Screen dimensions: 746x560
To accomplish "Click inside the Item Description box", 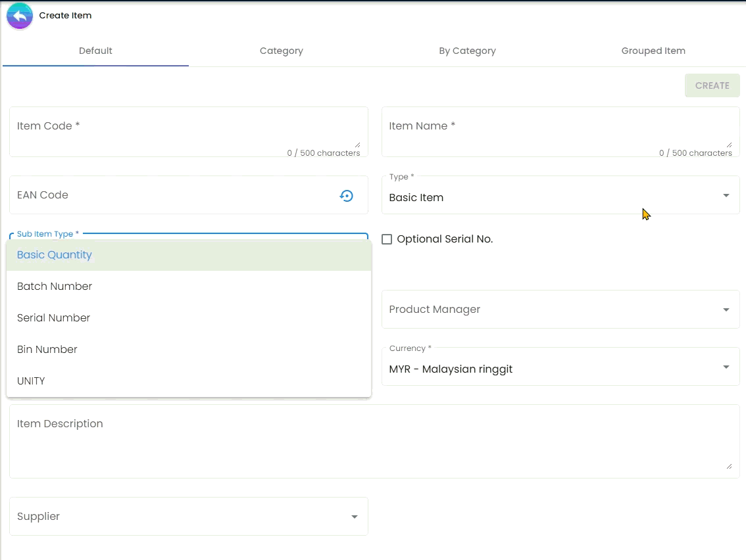I will (x=374, y=441).
